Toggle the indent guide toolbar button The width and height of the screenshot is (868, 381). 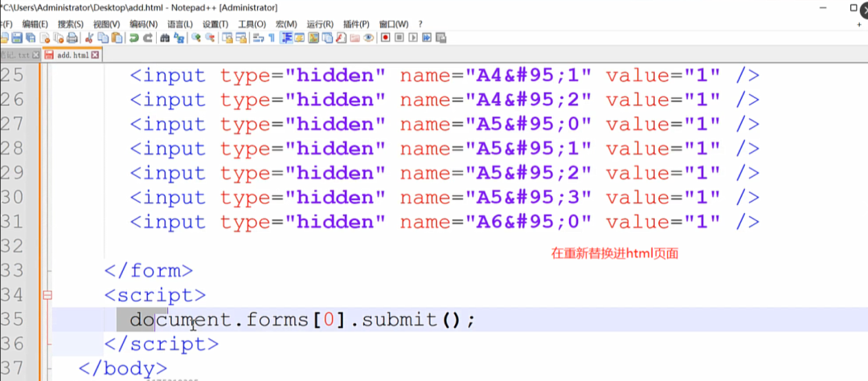[x=287, y=38]
